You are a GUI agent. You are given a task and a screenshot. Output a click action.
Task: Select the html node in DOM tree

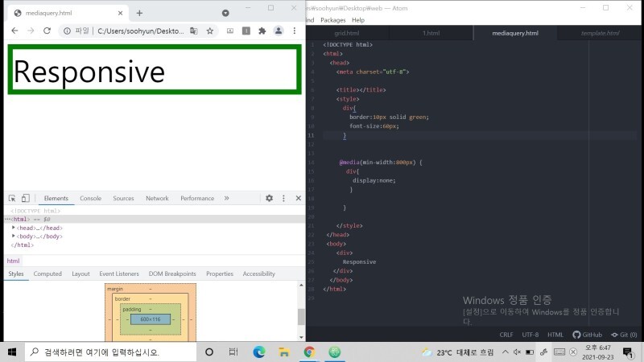point(155,219)
